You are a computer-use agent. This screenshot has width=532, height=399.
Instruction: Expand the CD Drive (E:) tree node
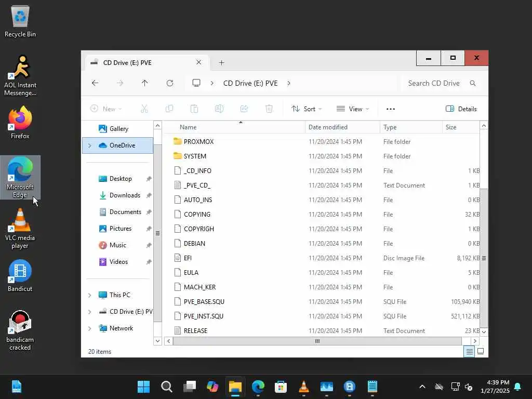(89, 312)
